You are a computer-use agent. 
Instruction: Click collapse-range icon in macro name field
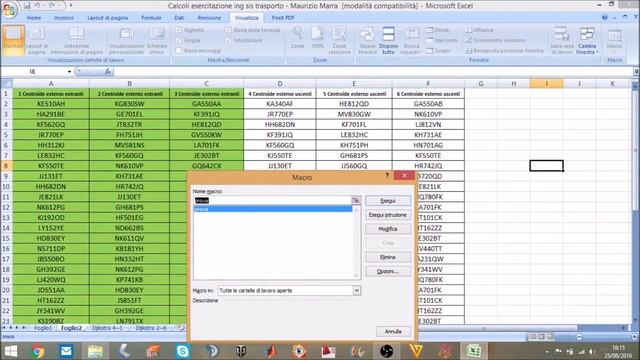click(356, 200)
